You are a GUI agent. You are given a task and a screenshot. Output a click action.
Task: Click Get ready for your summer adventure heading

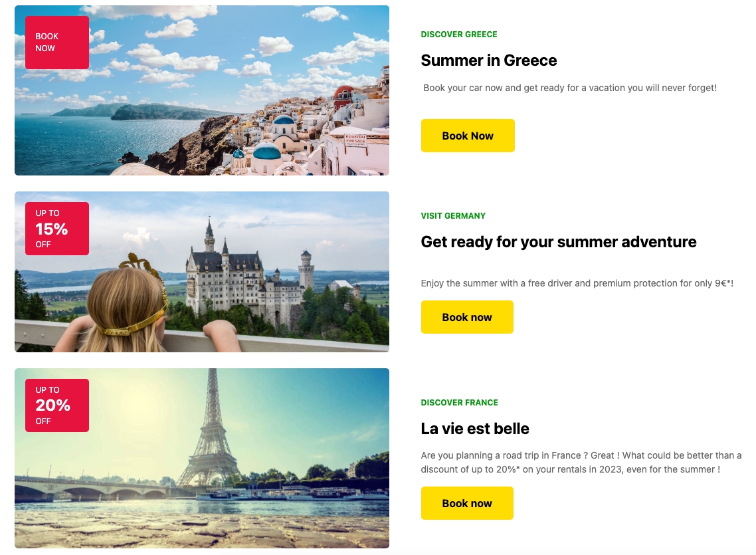coord(559,241)
